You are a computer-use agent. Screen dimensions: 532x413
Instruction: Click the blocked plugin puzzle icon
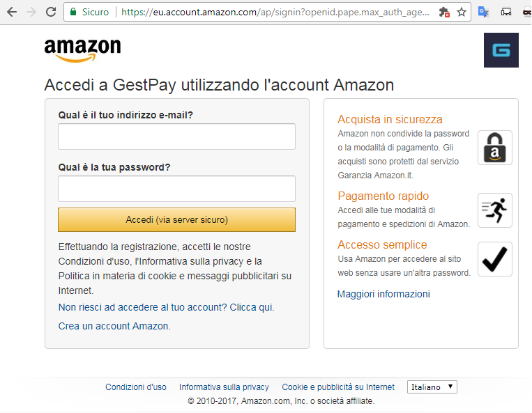[444, 13]
